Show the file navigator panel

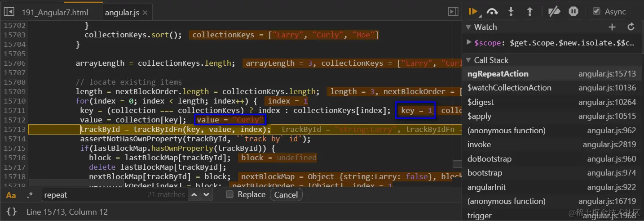coord(9,12)
